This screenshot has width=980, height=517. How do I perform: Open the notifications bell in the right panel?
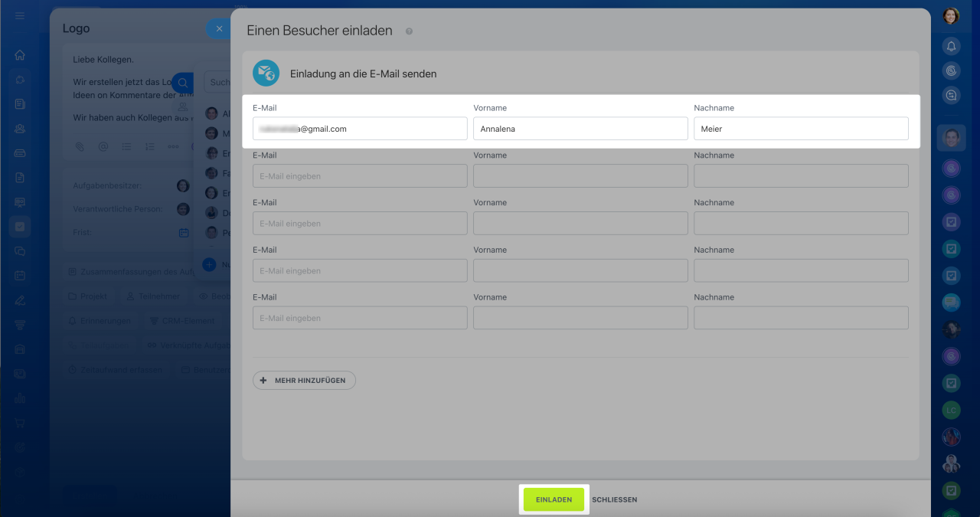tap(951, 47)
